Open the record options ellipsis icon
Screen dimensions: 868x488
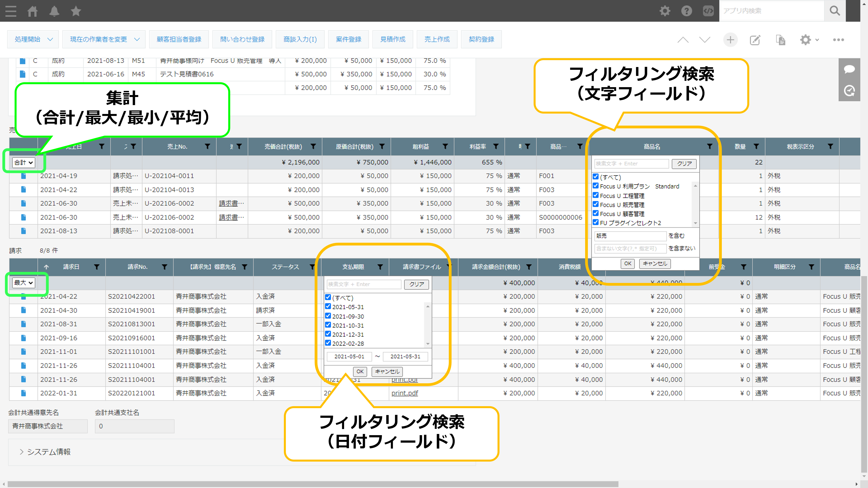tap(838, 40)
